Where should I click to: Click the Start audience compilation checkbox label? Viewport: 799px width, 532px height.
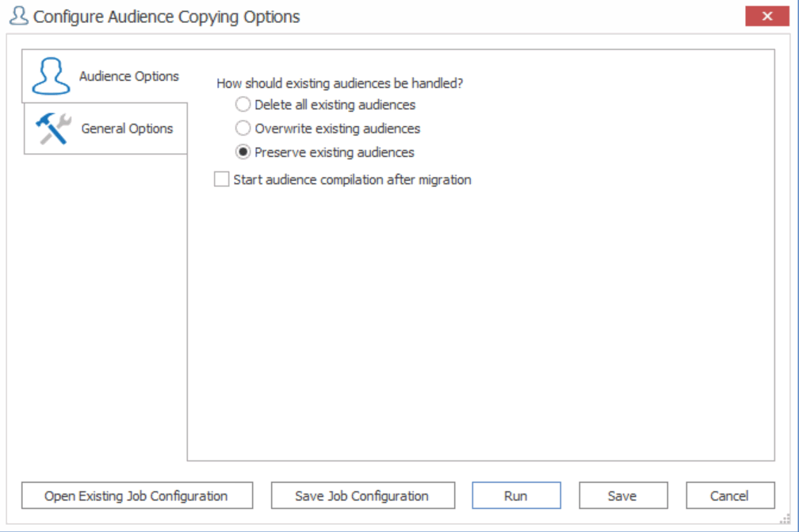coord(350,179)
